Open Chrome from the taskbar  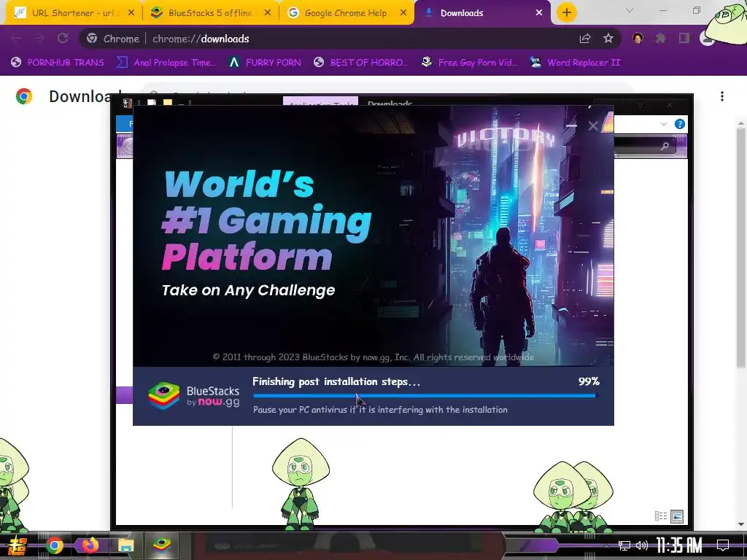click(54, 545)
